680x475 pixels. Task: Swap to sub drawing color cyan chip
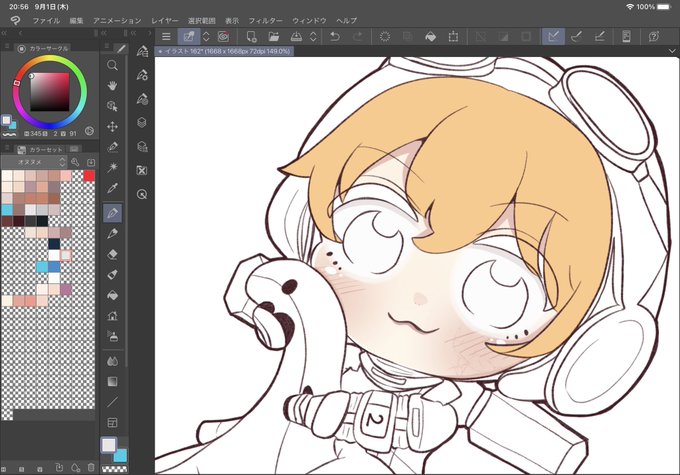point(120,455)
